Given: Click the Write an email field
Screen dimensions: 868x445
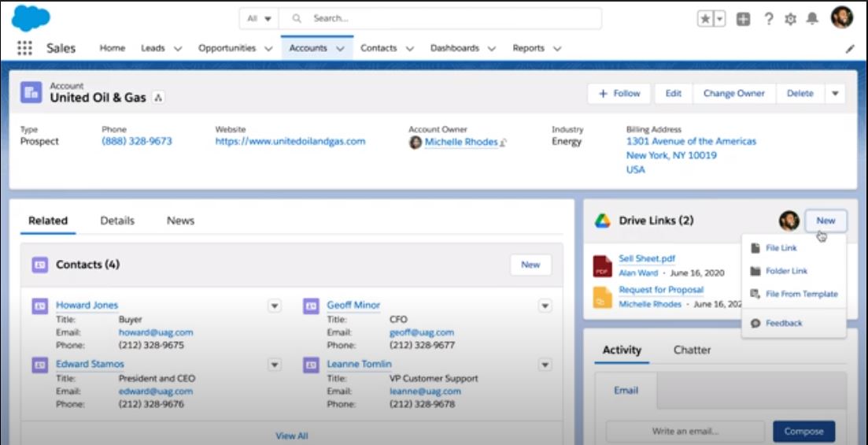Looking at the screenshot, I should coord(685,431).
